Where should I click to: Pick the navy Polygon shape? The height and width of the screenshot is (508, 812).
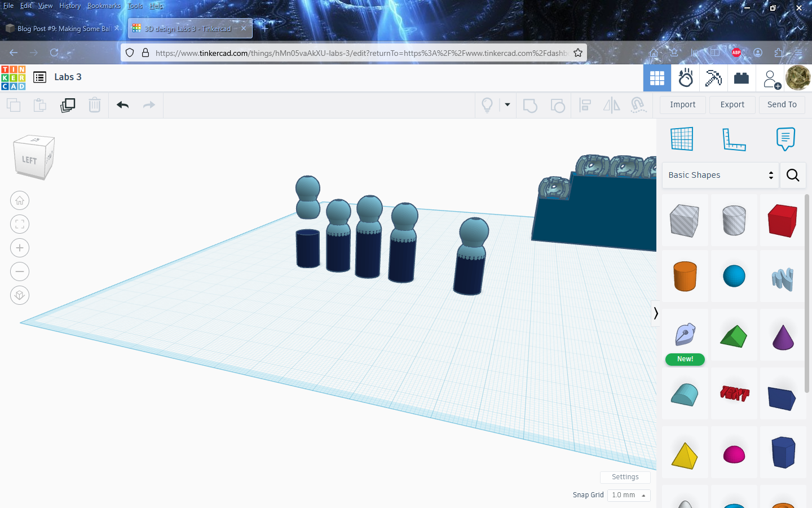tap(783, 452)
